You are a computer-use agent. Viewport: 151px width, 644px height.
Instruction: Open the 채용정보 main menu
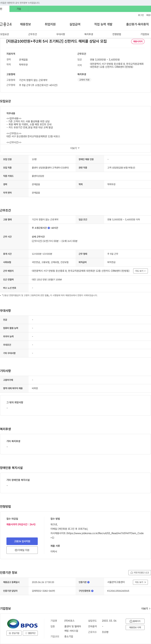coord(25,24)
